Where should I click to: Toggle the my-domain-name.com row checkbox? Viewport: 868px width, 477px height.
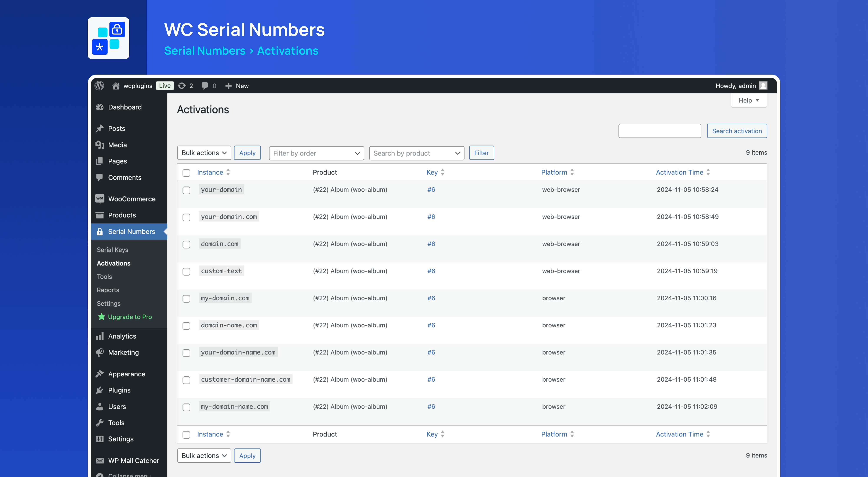186,407
